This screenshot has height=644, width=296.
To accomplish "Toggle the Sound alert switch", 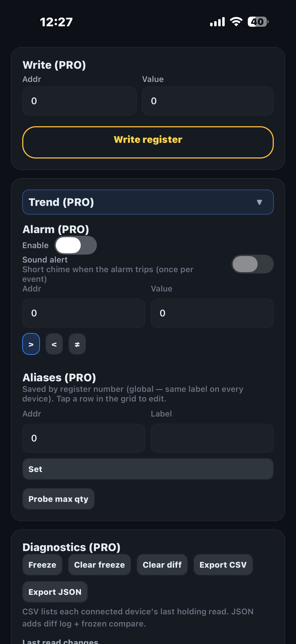I will click(x=252, y=264).
